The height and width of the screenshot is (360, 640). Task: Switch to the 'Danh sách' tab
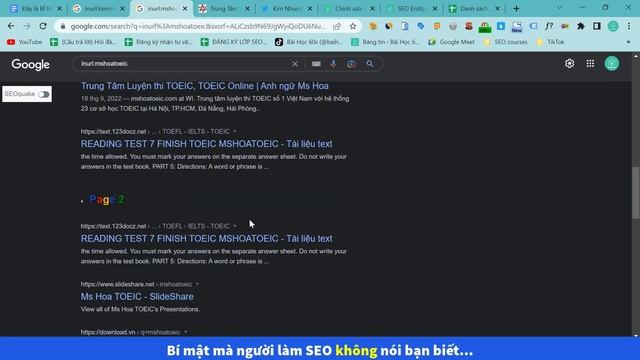point(474,9)
